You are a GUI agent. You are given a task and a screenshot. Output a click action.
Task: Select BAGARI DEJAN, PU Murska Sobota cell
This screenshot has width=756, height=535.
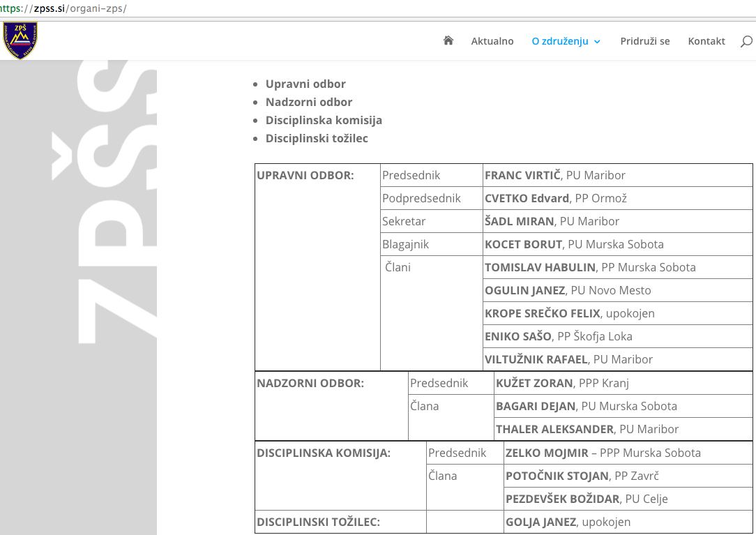point(623,406)
